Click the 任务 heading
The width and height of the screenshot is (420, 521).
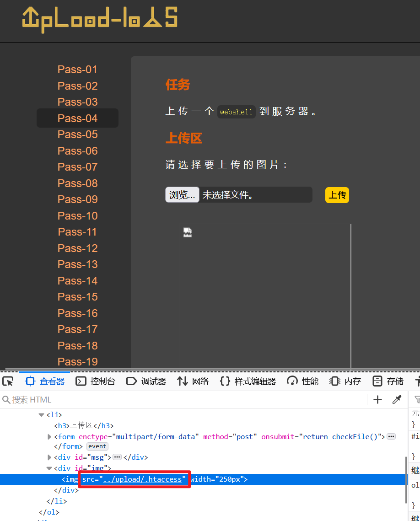(x=178, y=85)
